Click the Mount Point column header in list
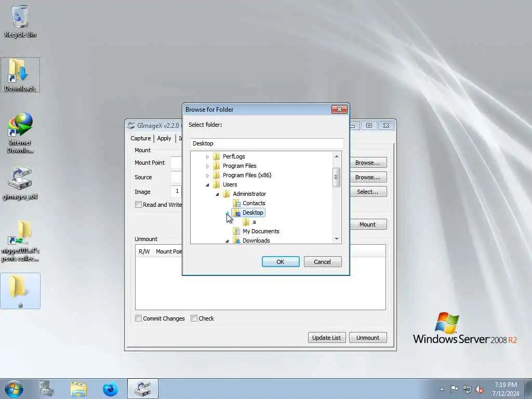This screenshot has width=532, height=399. pos(169,251)
